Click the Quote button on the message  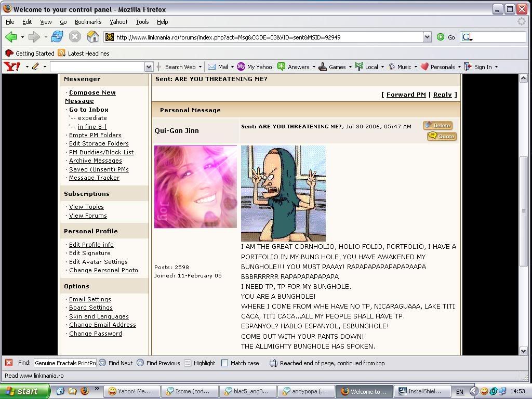coord(442,136)
